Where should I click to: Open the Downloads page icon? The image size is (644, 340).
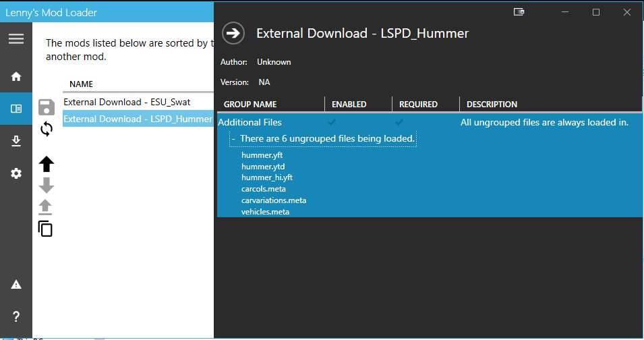16,141
